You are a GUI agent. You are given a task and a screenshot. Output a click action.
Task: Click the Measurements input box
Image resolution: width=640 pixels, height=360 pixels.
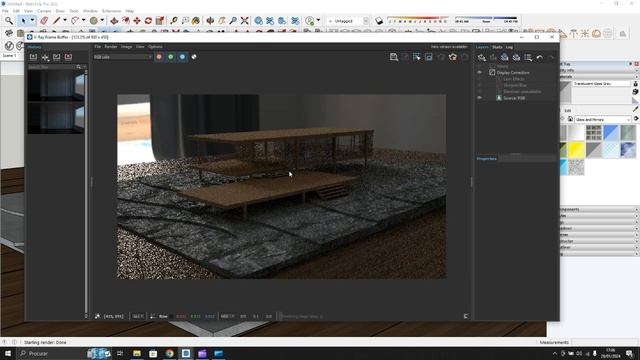click(605, 342)
